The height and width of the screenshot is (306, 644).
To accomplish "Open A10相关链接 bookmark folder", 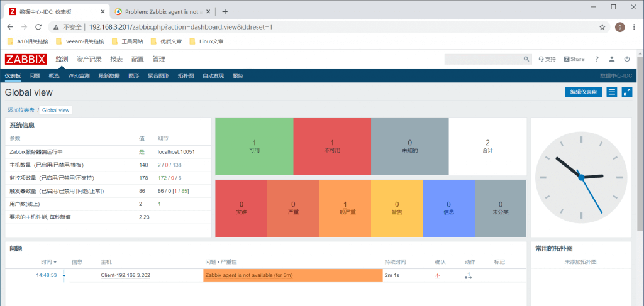I will point(28,41).
